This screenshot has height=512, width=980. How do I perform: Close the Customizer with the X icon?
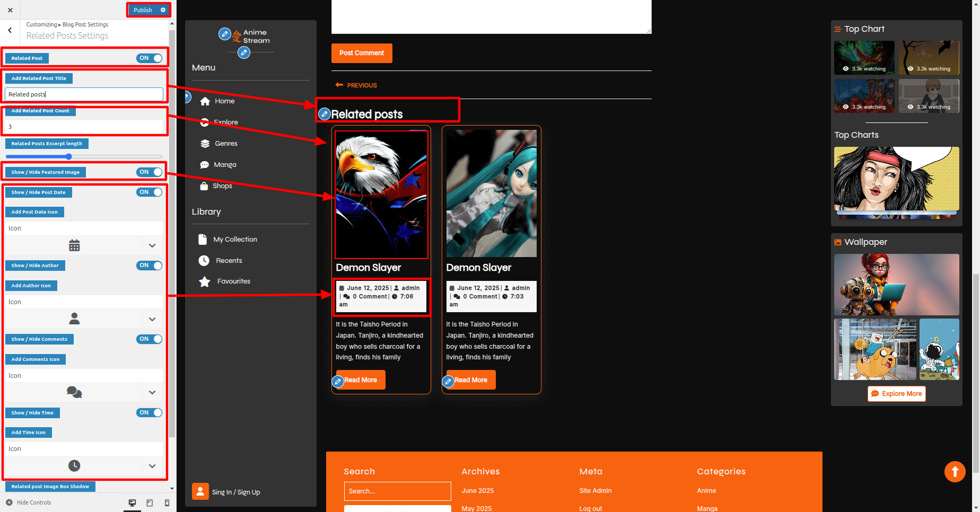click(10, 10)
